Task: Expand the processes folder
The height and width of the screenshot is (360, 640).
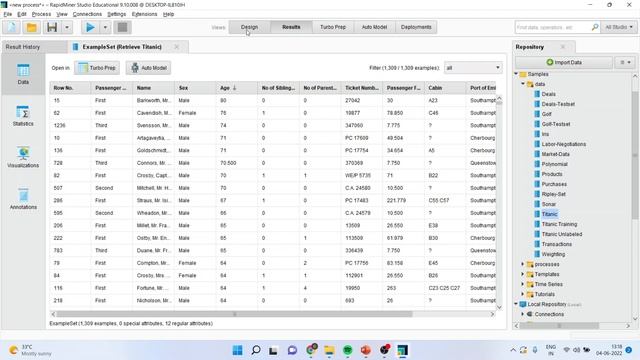Action: [523, 264]
